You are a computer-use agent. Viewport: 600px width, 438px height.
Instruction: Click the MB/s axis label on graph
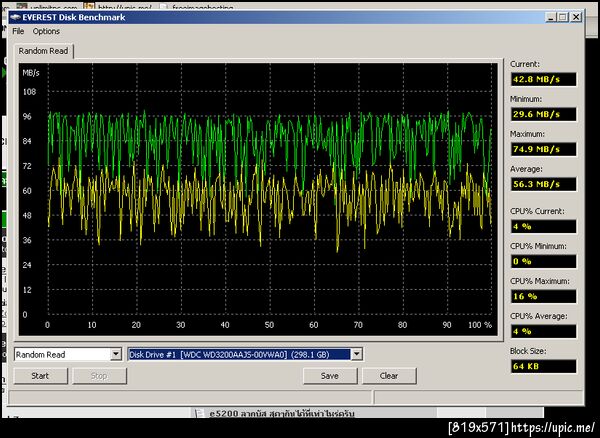point(31,73)
